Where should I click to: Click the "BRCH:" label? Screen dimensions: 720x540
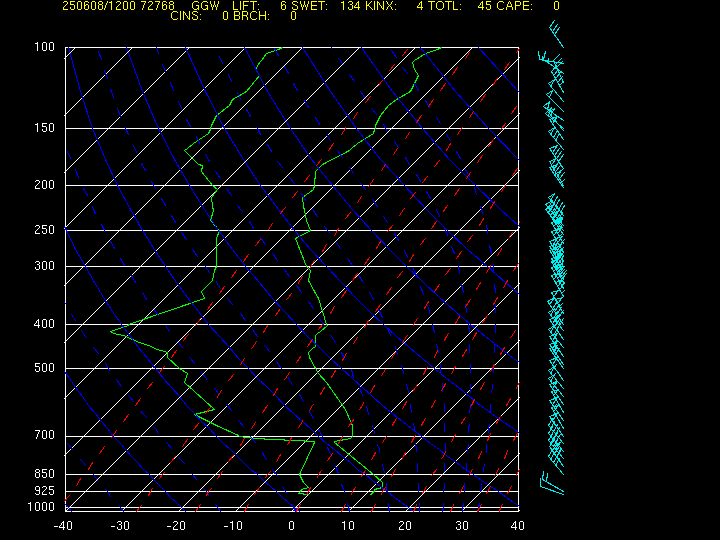coord(251,16)
